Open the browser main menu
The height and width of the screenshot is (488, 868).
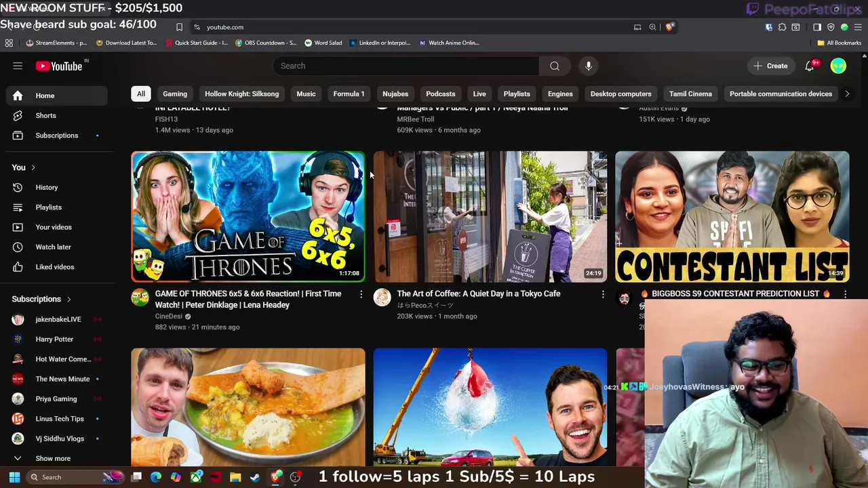(x=858, y=27)
